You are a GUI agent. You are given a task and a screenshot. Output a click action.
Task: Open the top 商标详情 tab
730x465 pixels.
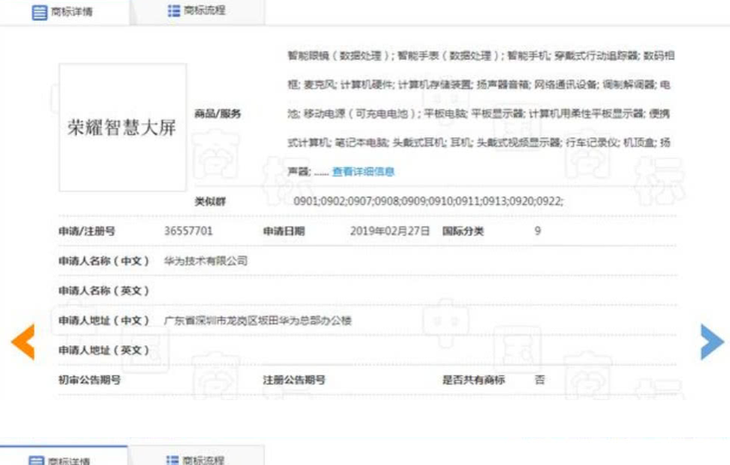tap(64, 12)
